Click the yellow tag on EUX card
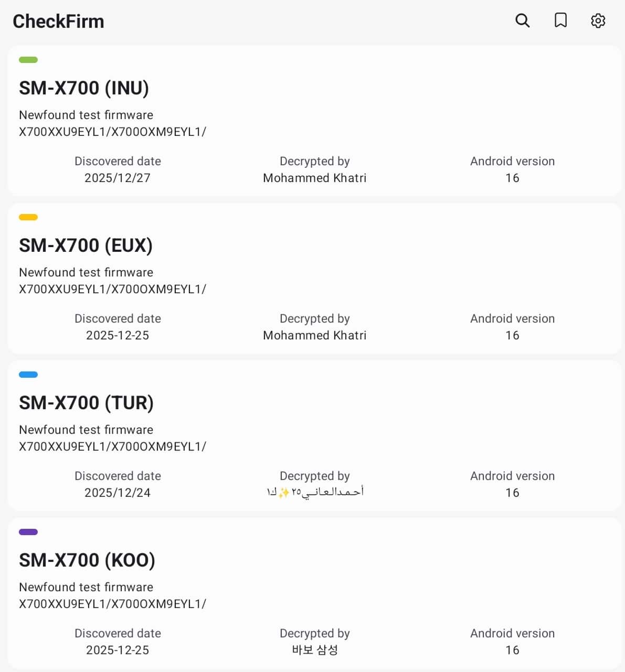 pos(28,217)
